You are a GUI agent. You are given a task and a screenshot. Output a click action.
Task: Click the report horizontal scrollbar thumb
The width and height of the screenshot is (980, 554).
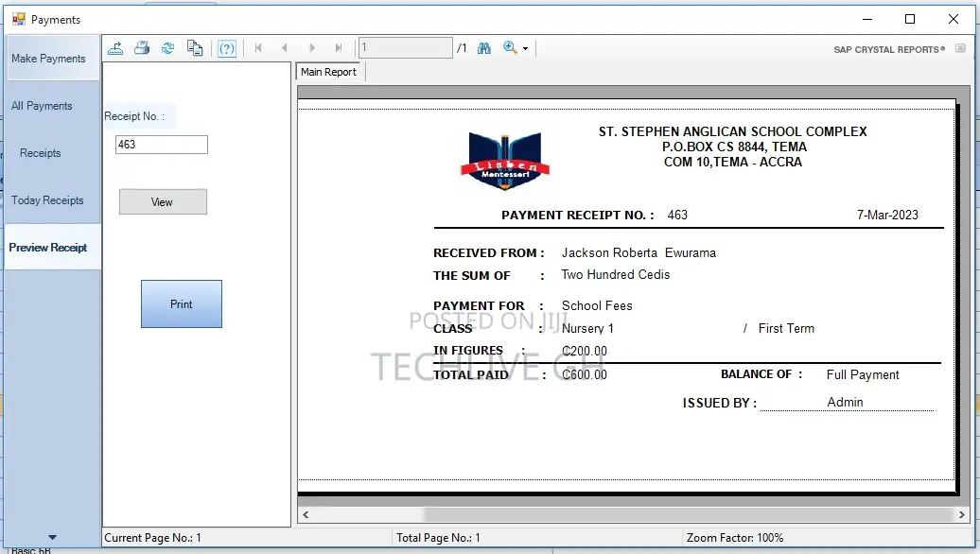pyautogui.click(x=688, y=514)
